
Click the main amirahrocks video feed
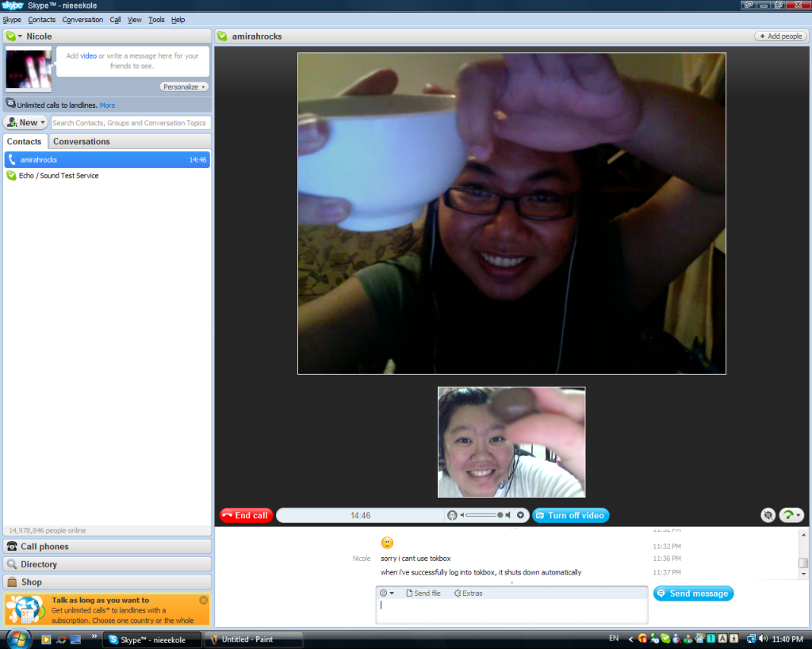click(x=511, y=213)
